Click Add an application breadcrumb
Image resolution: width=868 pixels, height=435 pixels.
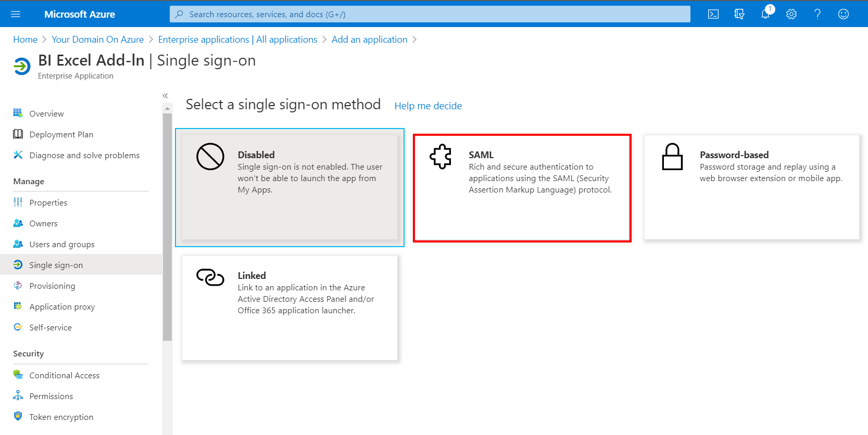pyautogui.click(x=370, y=40)
